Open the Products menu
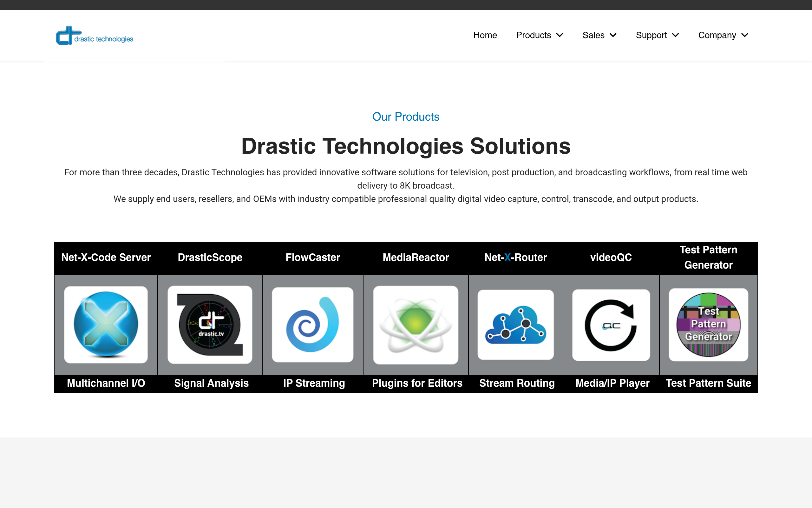Screen dimensions: 812x508 coord(534,35)
